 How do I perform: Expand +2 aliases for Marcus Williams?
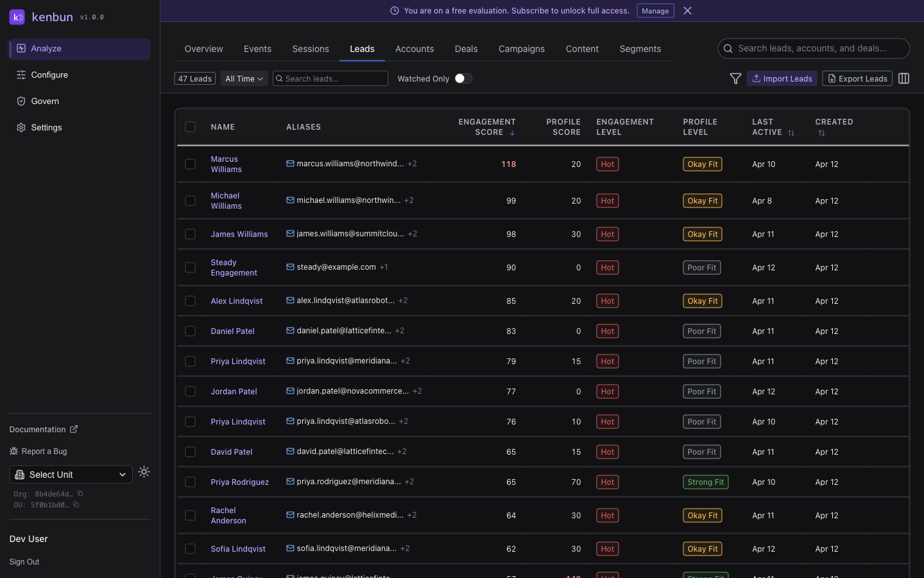click(x=412, y=164)
